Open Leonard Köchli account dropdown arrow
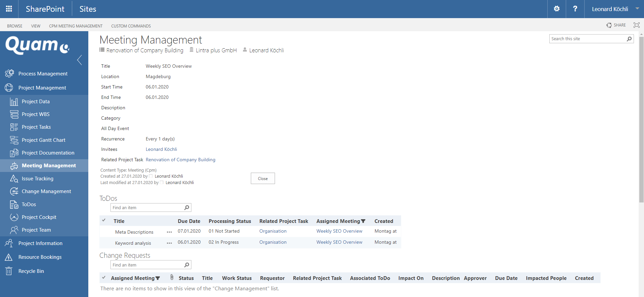Image resolution: width=644 pixels, height=297 pixels. [x=637, y=9]
